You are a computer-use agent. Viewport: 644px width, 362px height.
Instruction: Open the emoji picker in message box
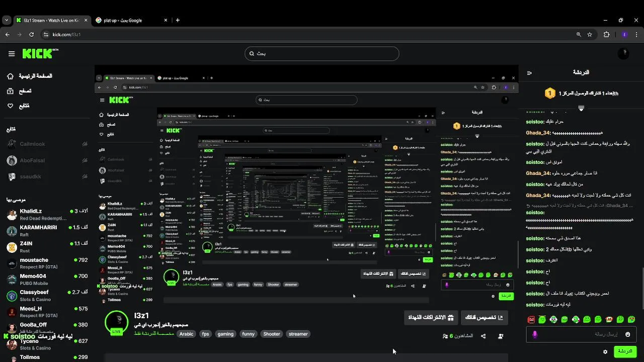[627, 334]
